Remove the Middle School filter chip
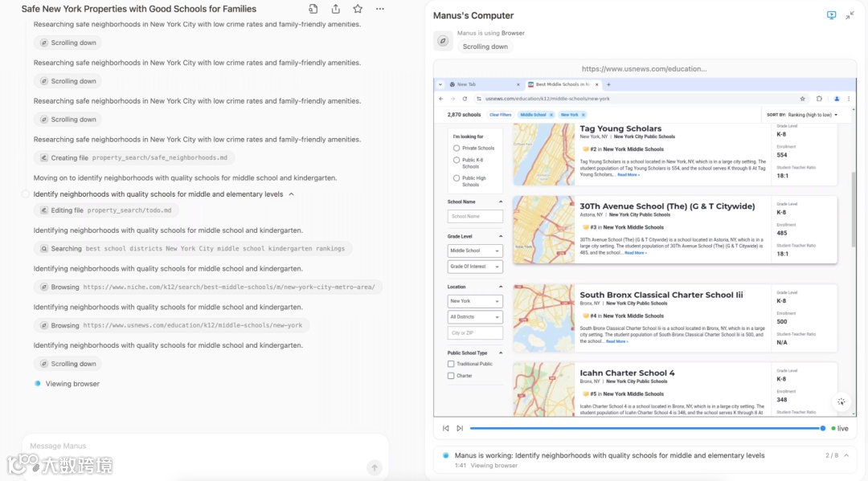This screenshot has height=481, width=868. pyautogui.click(x=551, y=115)
